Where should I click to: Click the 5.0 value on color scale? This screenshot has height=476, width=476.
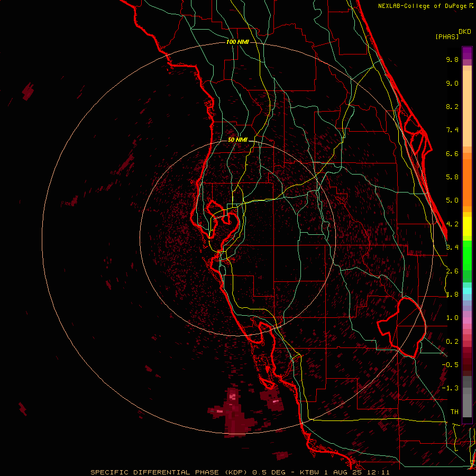(452, 200)
